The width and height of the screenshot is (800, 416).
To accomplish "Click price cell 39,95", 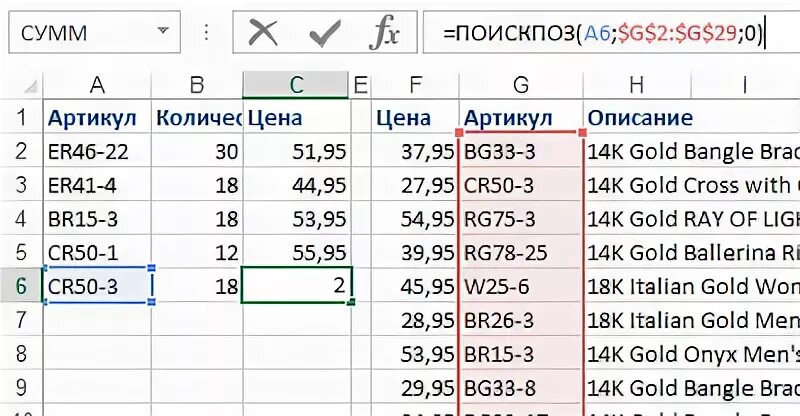I will [x=415, y=252].
